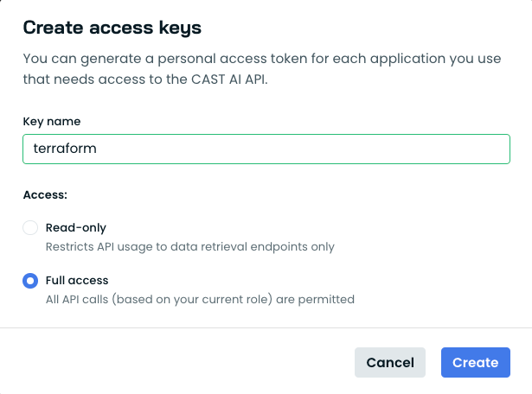This screenshot has height=394, width=532.
Task: Select the Read-only radio button
Action: tap(30, 228)
